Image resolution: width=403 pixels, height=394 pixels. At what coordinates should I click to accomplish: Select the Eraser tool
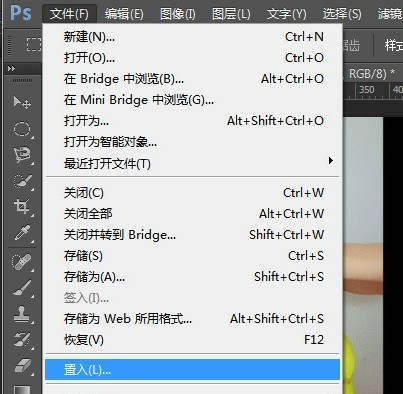[22, 366]
